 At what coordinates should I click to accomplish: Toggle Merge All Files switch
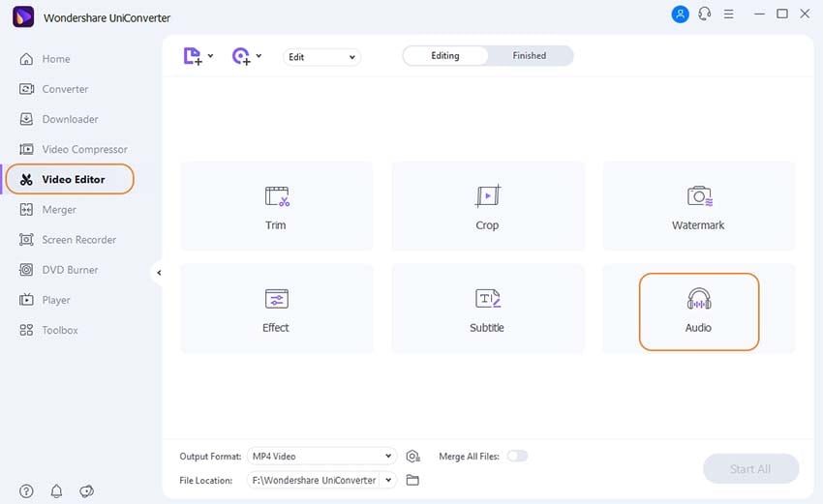click(x=517, y=456)
